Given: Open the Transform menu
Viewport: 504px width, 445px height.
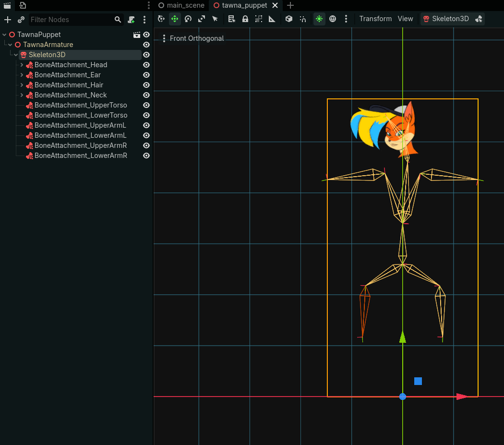Looking at the screenshot, I should pos(375,19).
